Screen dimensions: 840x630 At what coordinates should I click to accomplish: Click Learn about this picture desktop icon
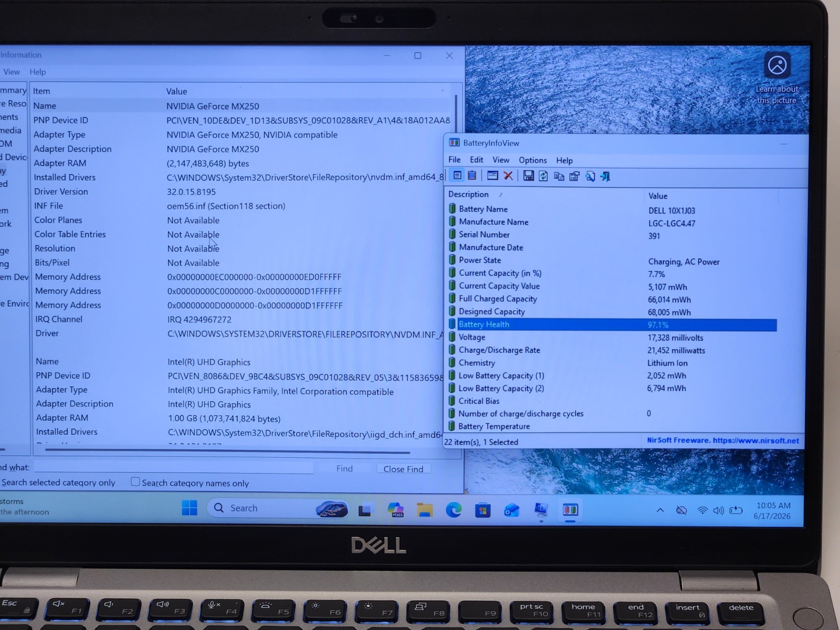click(777, 78)
